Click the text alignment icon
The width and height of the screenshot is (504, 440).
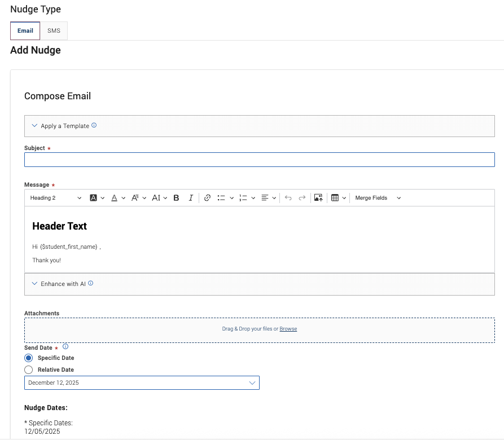(265, 198)
